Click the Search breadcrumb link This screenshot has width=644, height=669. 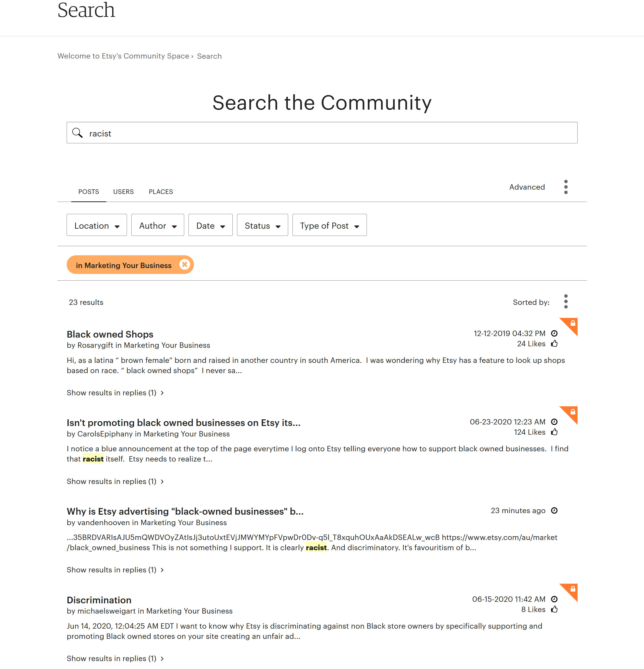pos(209,56)
